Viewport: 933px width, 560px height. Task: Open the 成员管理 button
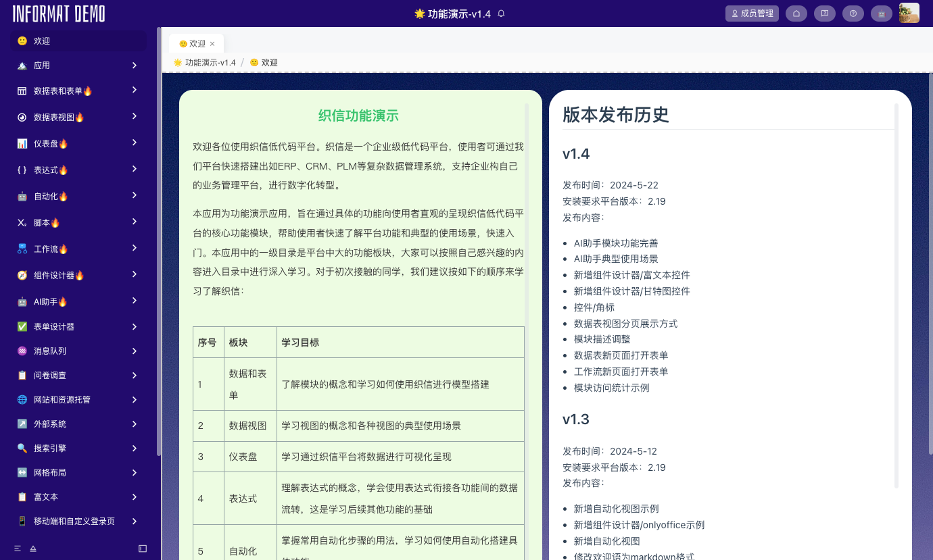coord(752,13)
